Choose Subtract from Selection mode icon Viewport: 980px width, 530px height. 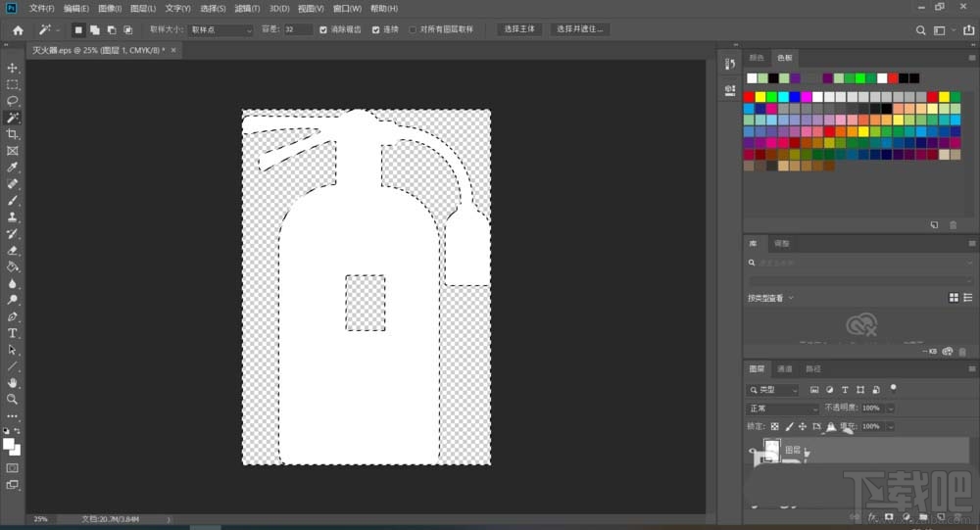point(112,29)
